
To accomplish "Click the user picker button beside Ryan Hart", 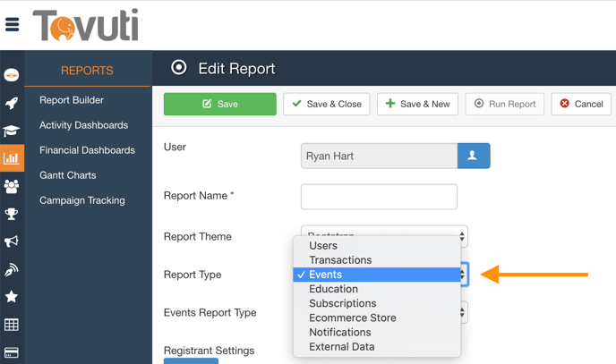I will coord(474,156).
